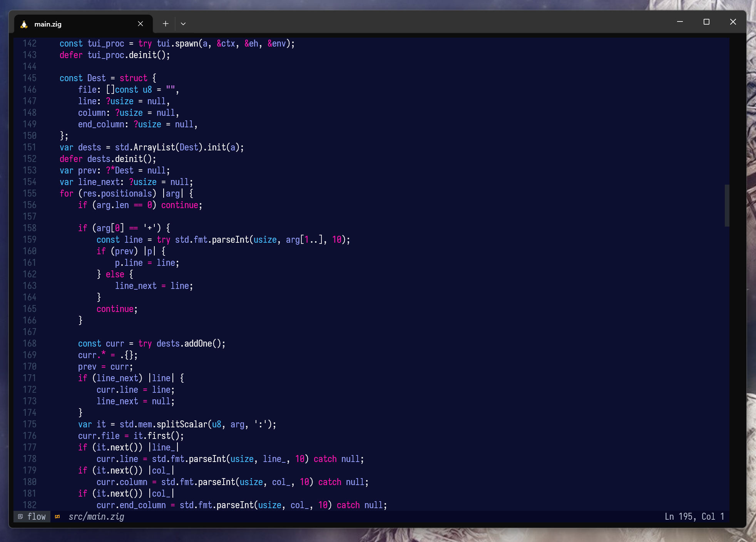Image resolution: width=756 pixels, height=542 pixels.
Task: Click the flow mode indicator in status bar
Action: pyautogui.click(x=37, y=517)
